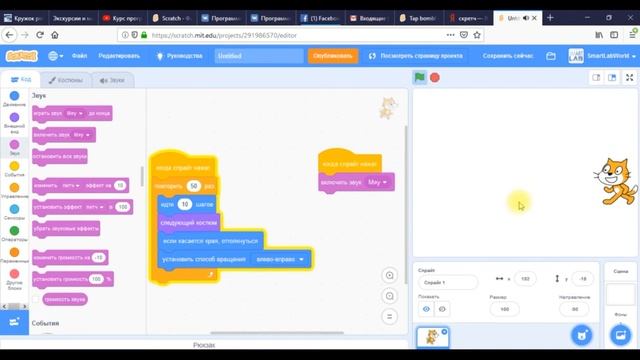640x360 pixels.
Task: Open the File menu
Action: (x=80, y=56)
